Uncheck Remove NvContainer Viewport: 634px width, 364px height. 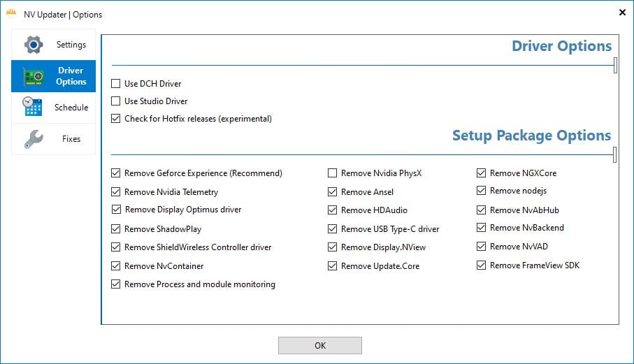coord(115,265)
